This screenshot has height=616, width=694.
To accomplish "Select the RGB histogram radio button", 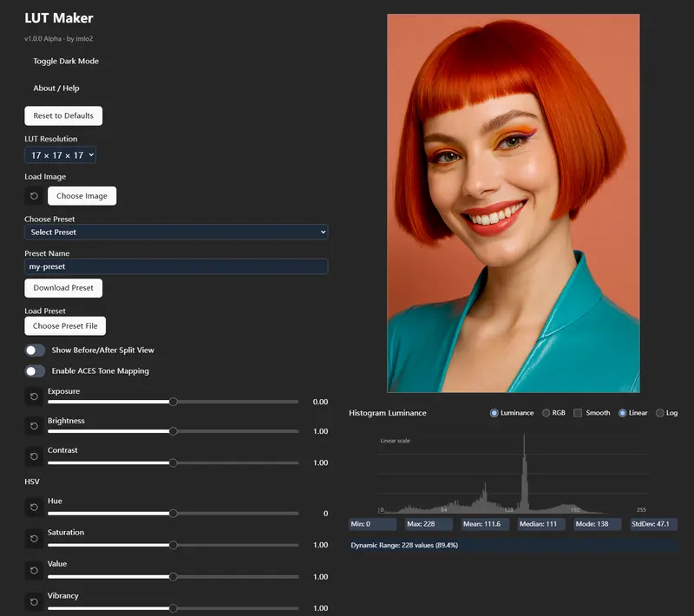I will [547, 413].
